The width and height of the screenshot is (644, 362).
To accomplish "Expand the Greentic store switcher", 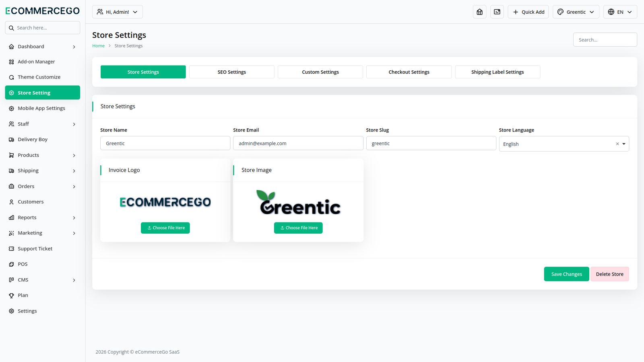I will pyautogui.click(x=576, y=12).
